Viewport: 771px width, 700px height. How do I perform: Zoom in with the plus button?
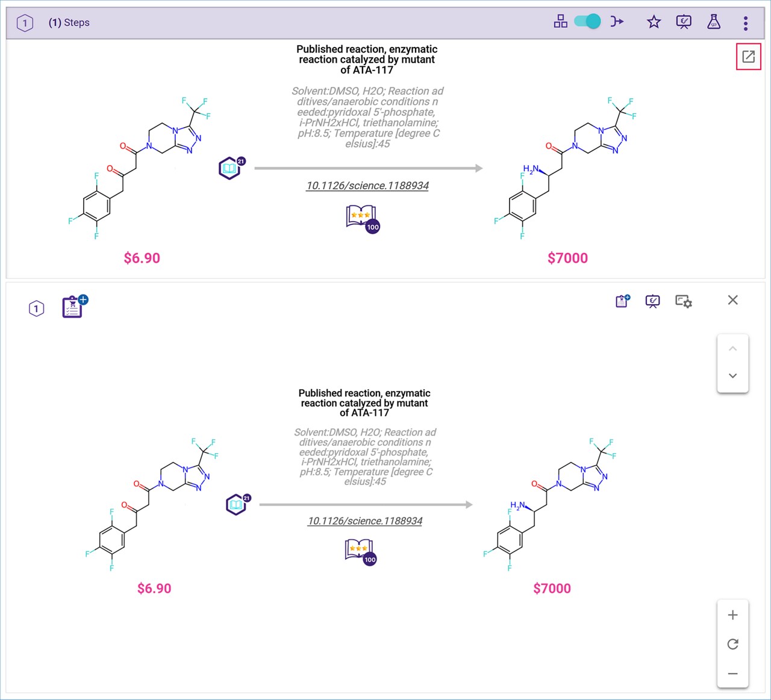[732, 615]
